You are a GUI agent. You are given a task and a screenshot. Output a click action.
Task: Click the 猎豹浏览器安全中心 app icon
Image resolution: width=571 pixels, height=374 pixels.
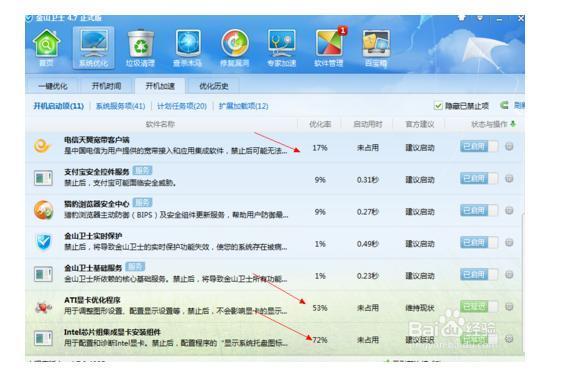coord(43,210)
